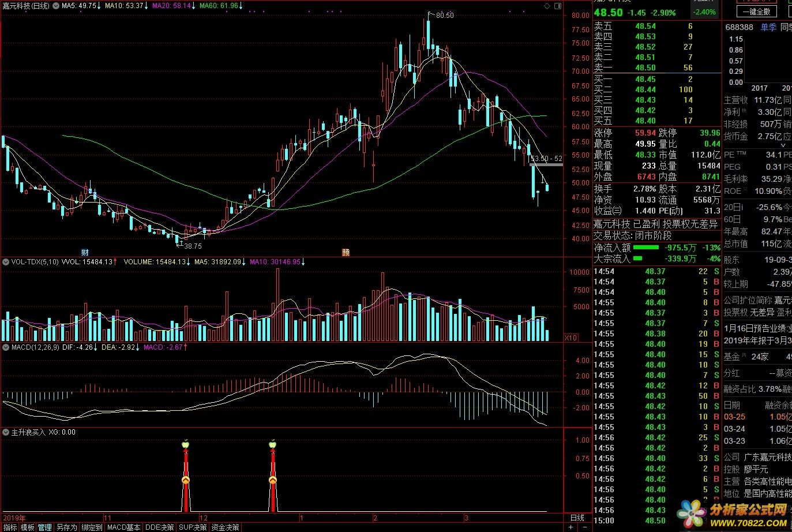Expand the main chart indicator dropdown arrow

[x=56, y=6]
